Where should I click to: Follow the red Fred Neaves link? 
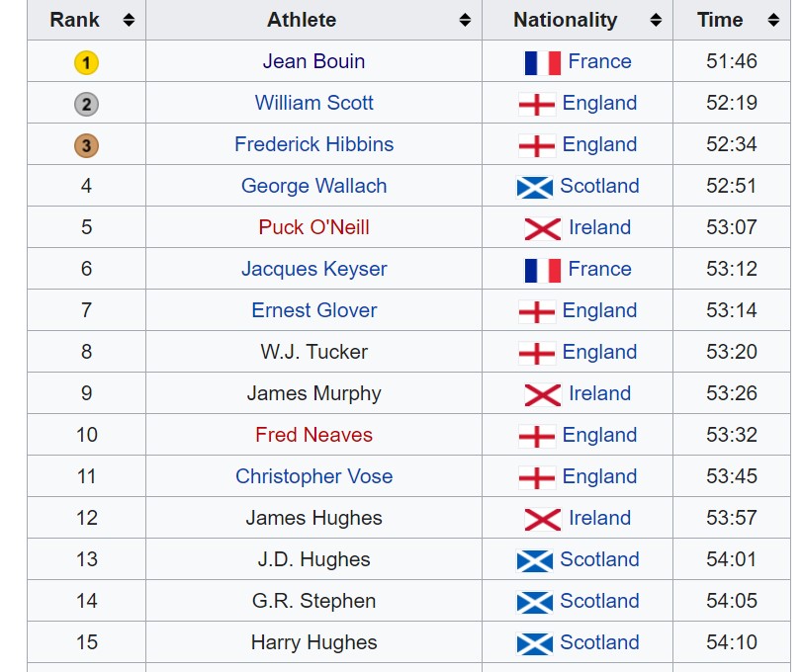click(x=313, y=435)
